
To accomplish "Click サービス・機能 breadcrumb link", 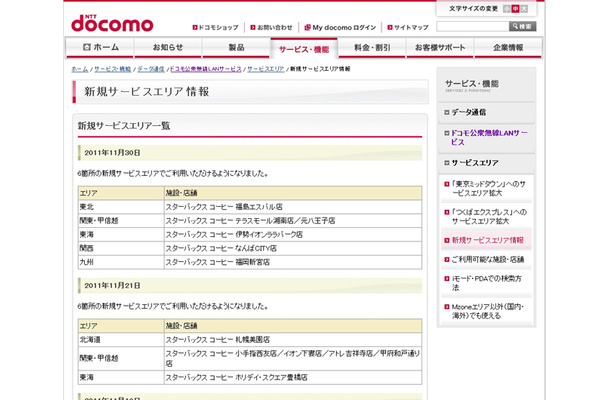I will (112, 69).
